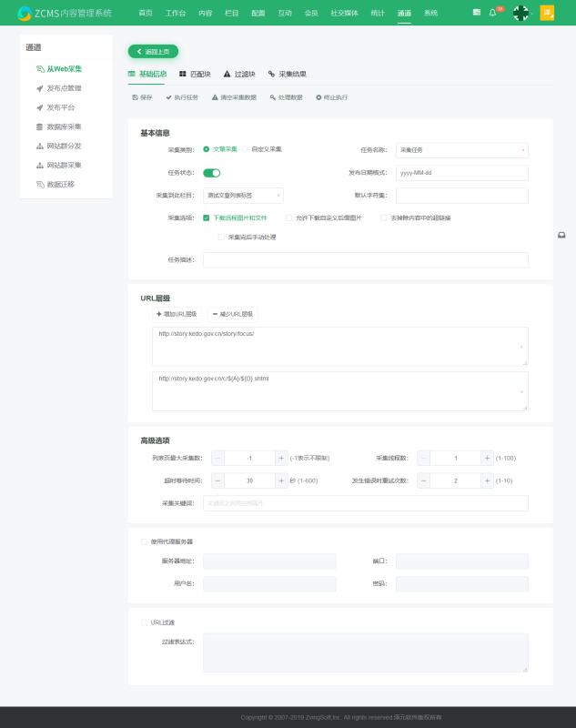Click the 返回上页 back button

coord(153,52)
